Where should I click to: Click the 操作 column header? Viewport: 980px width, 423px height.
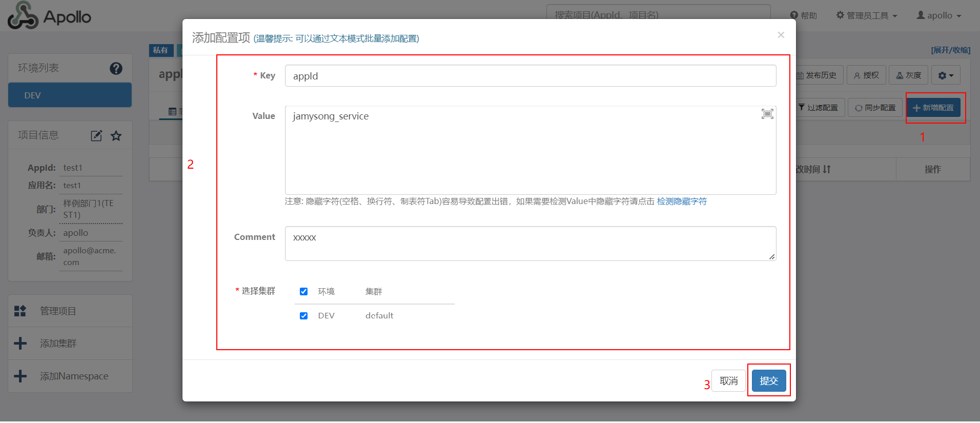(x=933, y=169)
